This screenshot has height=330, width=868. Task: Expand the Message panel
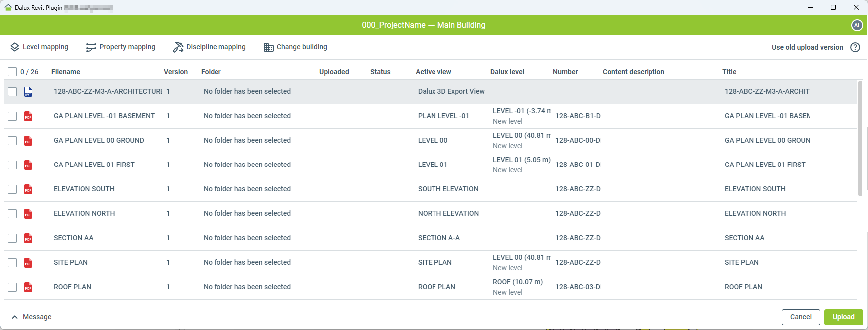(x=32, y=317)
